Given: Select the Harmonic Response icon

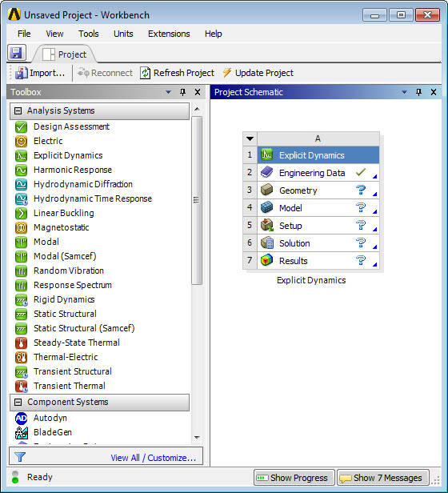Looking at the screenshot, I should click(x=21, y=170).
